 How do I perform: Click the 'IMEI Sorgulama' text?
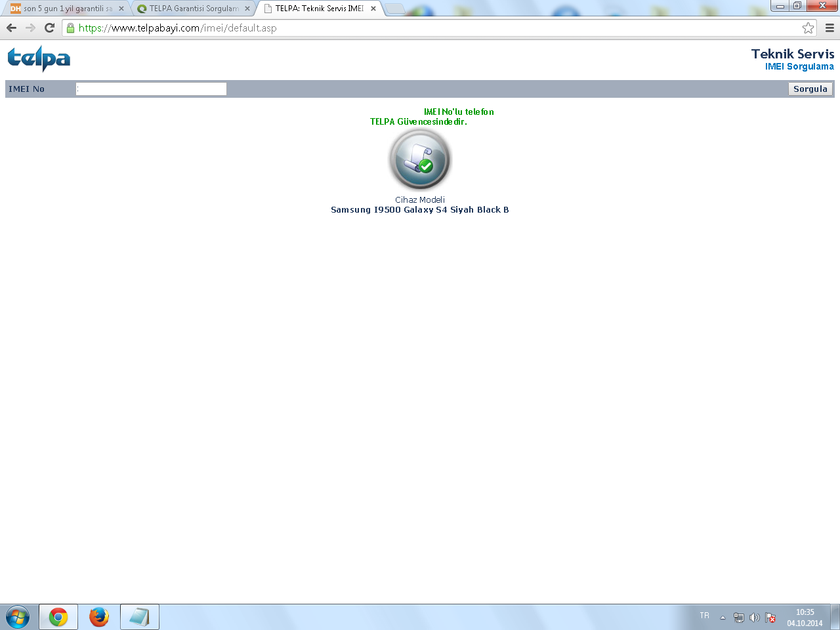pyautogui.click(x=799, y=66)
